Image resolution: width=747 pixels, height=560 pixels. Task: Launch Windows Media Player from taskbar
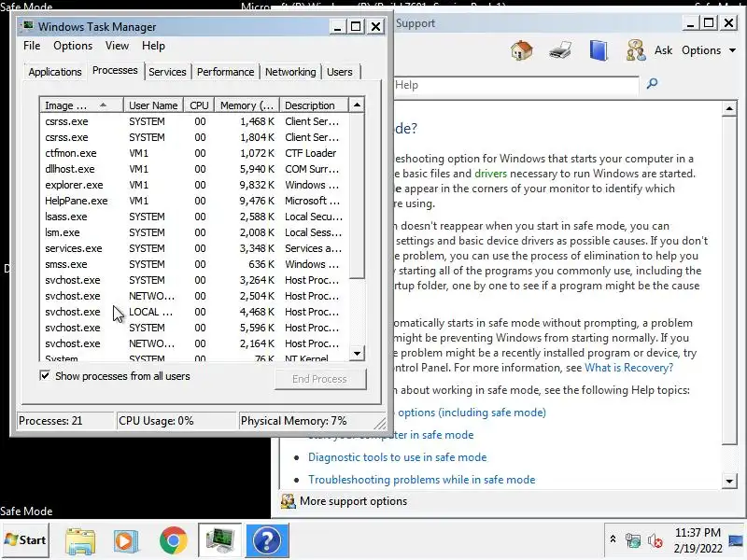(126, 541)
